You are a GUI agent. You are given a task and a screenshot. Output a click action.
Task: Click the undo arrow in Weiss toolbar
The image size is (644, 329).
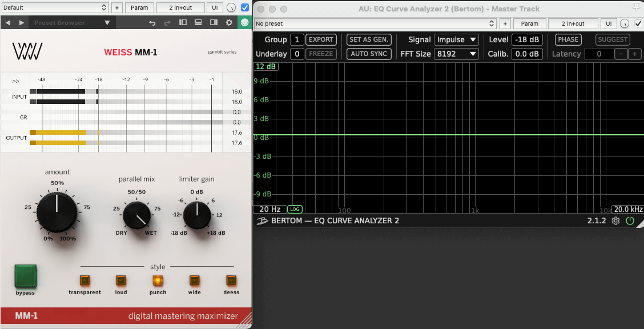pyautogui.click(x=152, y=23)
